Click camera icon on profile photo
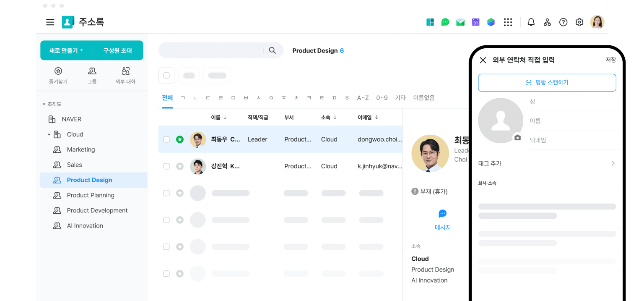This screenshot has width=644, height=301. [518, 138]
